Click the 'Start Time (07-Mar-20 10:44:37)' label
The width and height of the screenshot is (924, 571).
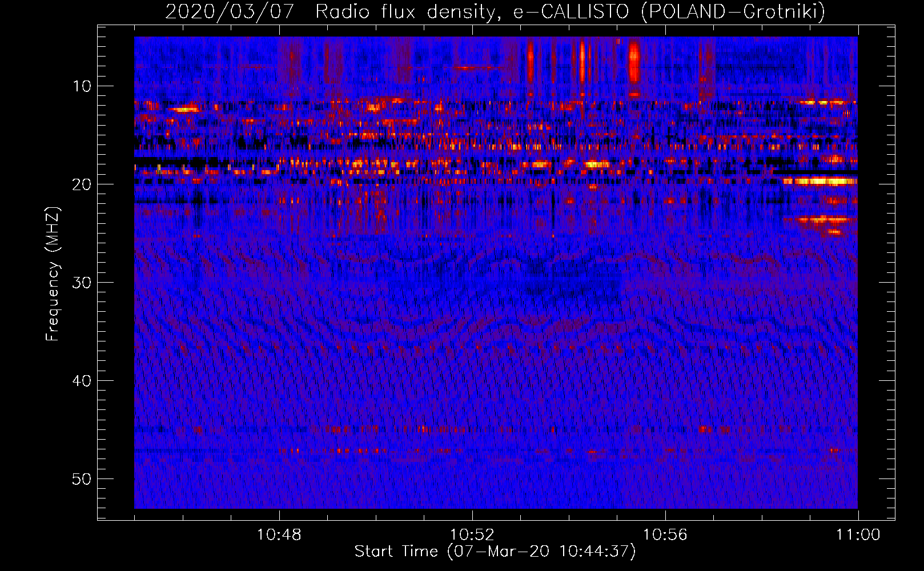point(495,552)
